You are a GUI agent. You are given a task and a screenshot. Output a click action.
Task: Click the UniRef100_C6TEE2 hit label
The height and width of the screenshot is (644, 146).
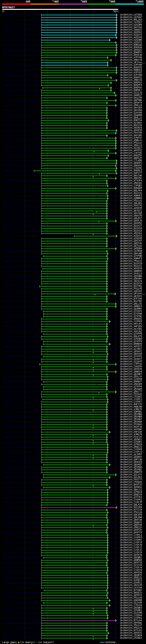point(131,22)
